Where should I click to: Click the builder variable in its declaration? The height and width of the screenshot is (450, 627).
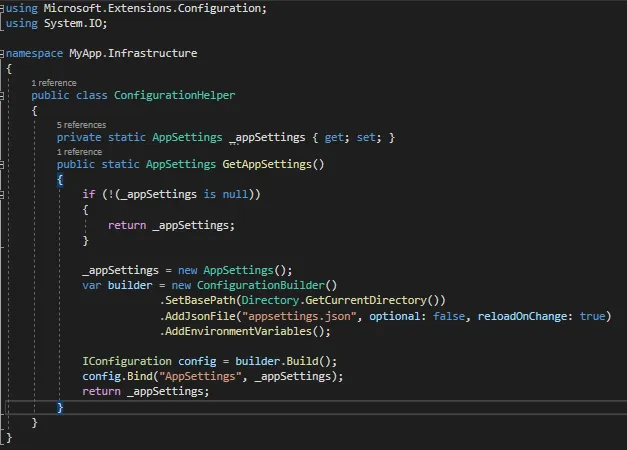pos(130,285)
